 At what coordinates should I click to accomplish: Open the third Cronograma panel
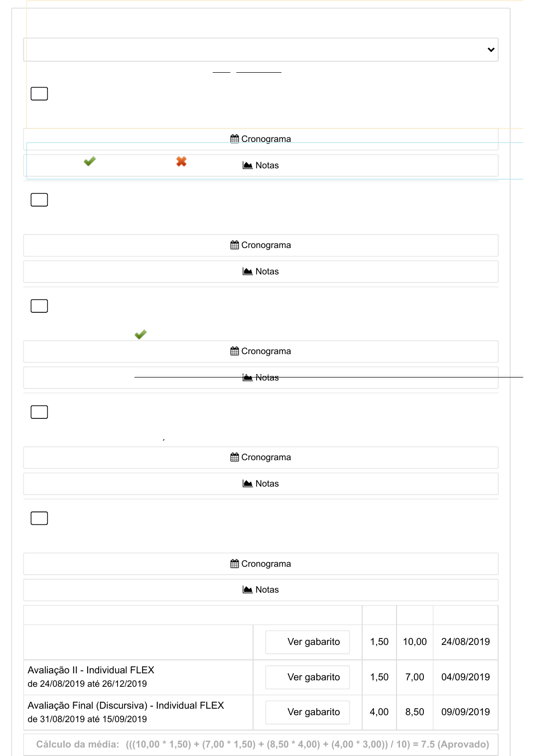(x=261, y=351)
